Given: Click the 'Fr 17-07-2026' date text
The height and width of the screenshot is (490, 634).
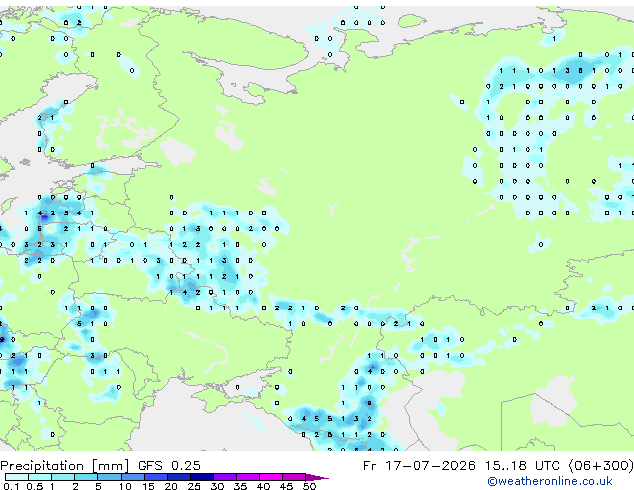Looking at the screenshot, I should [419, 465].
